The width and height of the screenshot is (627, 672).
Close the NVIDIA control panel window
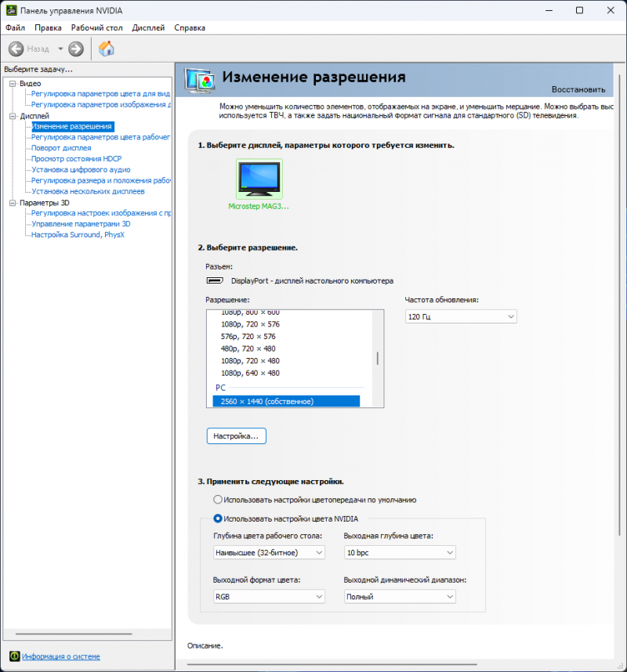pyautogui.click(x=611, y=10)
